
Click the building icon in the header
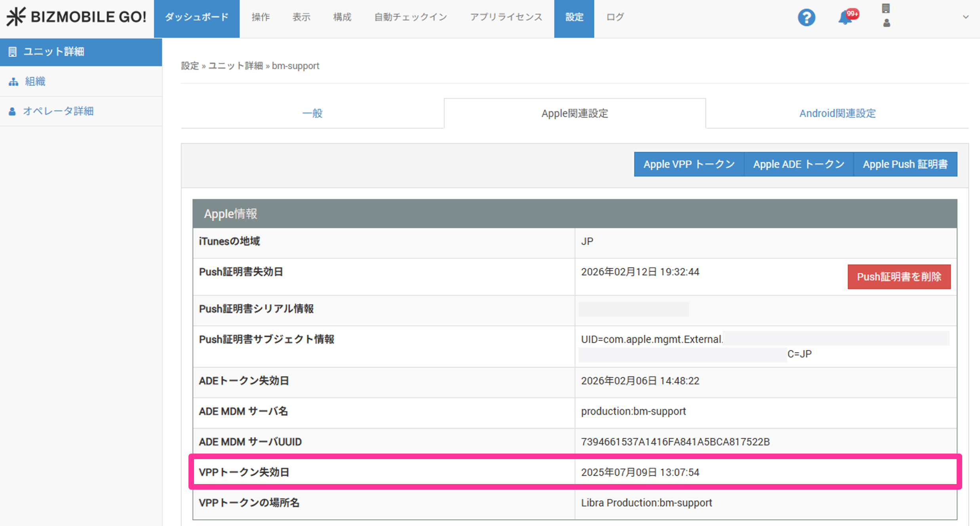(x=886, y=8)
